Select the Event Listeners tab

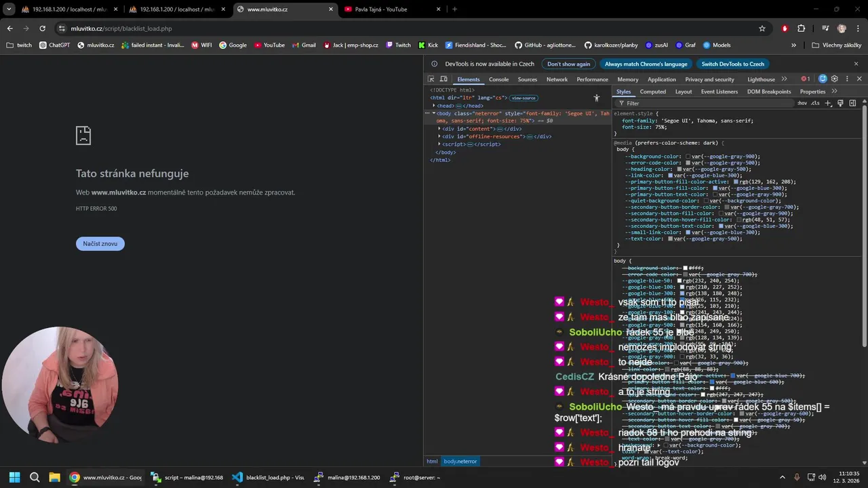(719, 91)
